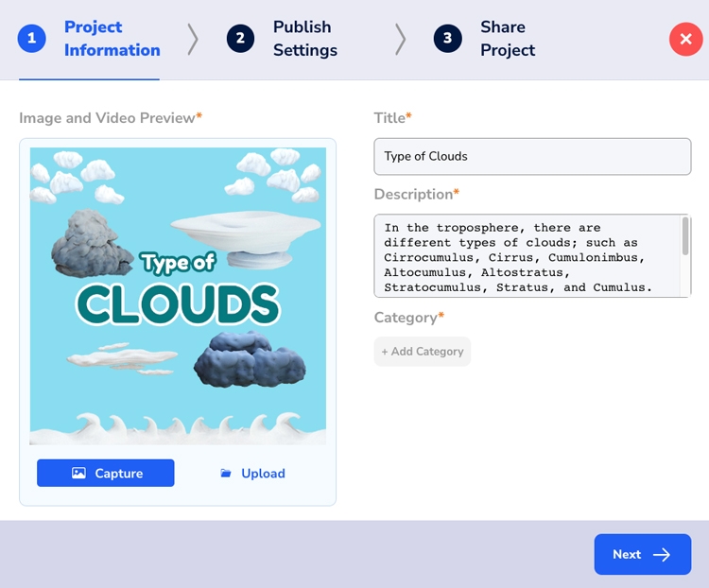709x588 pixels.
Task: Open the Project Information tab
Action: 112,39
